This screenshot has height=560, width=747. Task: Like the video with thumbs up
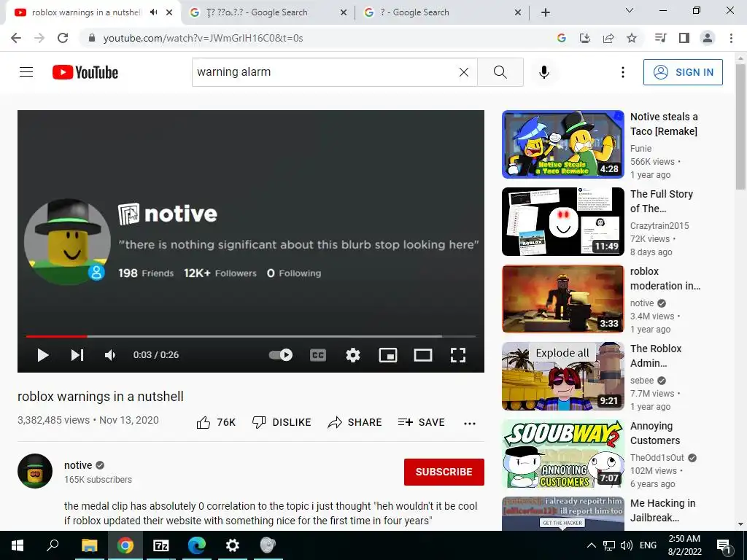point(216,422)
